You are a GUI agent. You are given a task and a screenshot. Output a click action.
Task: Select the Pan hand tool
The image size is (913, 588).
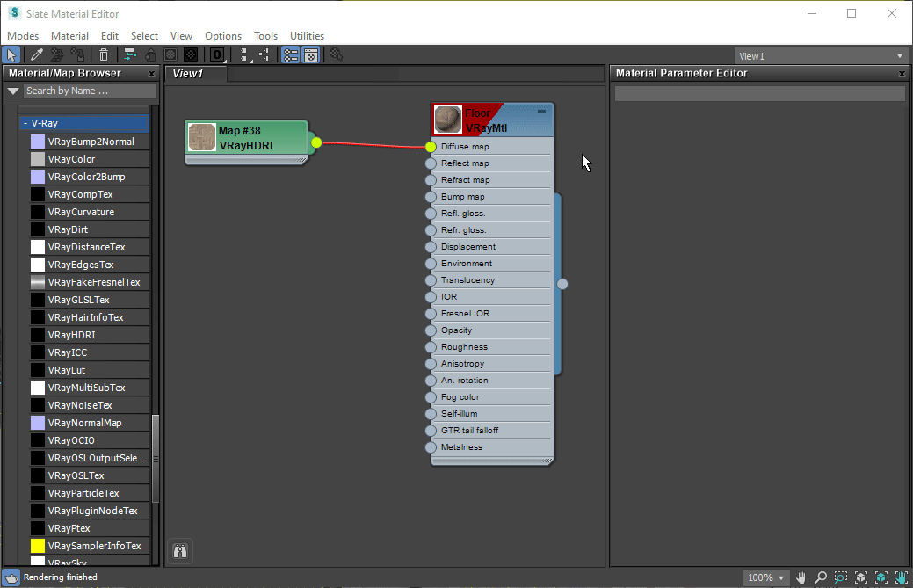tap(801, 577)
